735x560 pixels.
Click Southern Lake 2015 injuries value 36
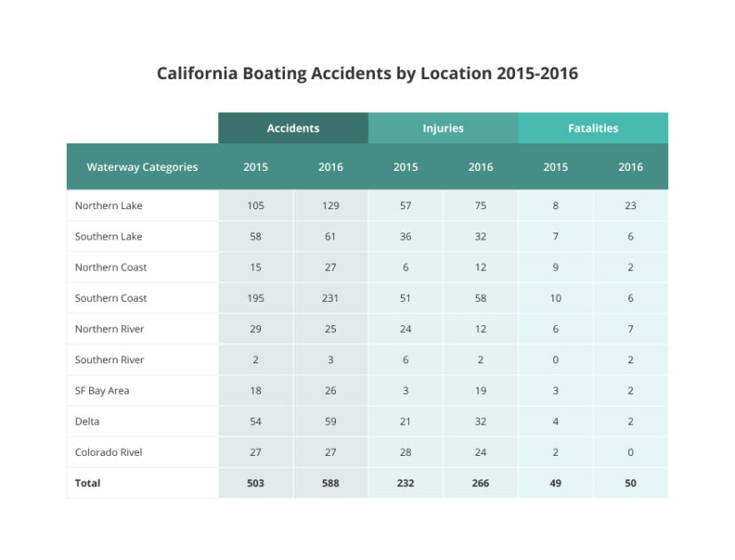pyautogui.click(x=405, y=237)
